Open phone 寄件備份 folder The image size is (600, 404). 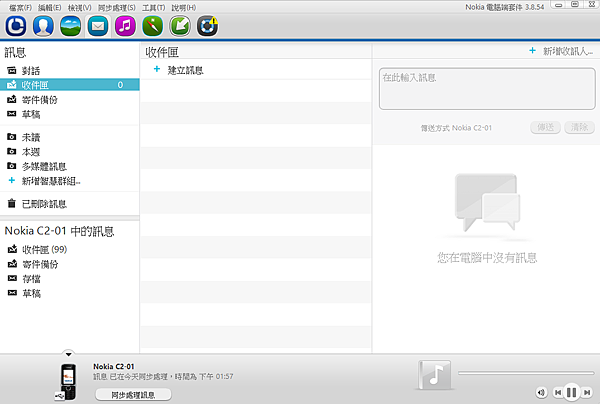(40, 264)
